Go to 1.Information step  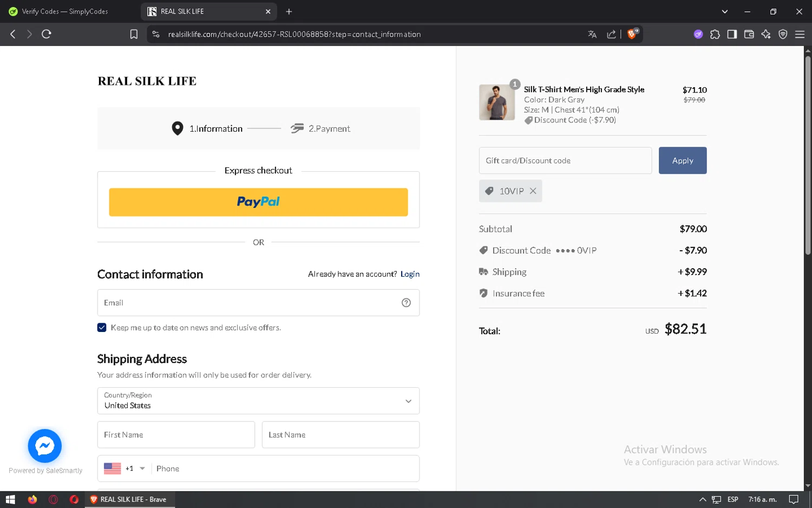[x=207, y=128]
